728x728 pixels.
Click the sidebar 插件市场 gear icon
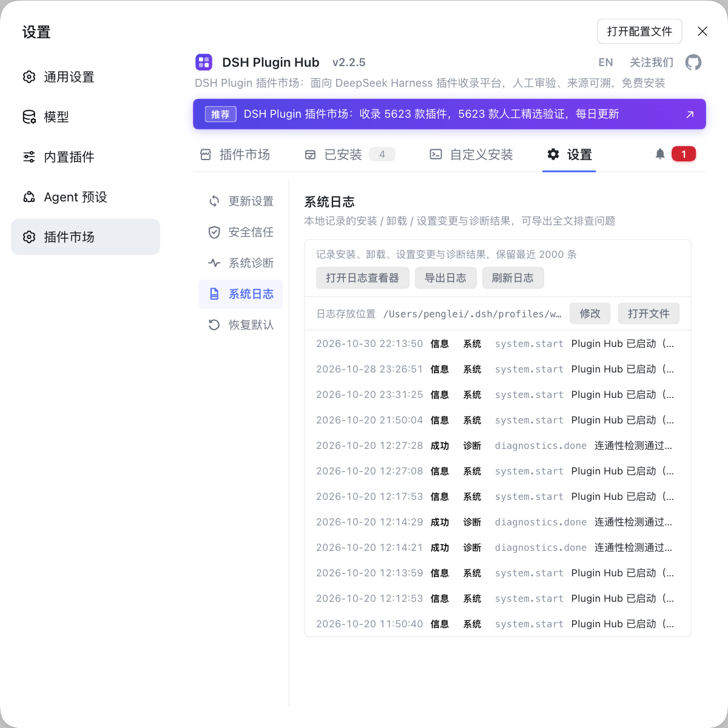pyautogui.click(x=29, y=237)
